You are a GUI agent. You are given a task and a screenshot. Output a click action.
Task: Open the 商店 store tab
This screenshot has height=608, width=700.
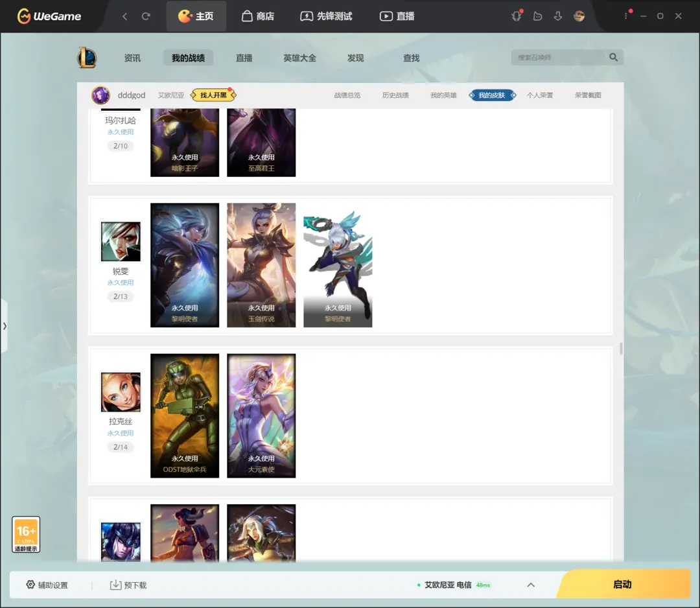point(257,16)
